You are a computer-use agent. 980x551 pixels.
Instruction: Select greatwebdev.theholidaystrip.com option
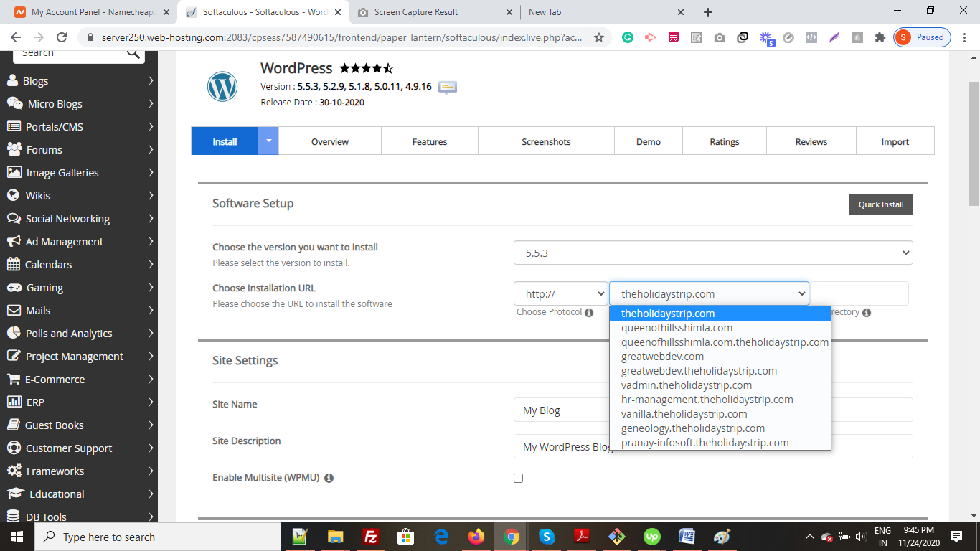click(x=720, y=371)
